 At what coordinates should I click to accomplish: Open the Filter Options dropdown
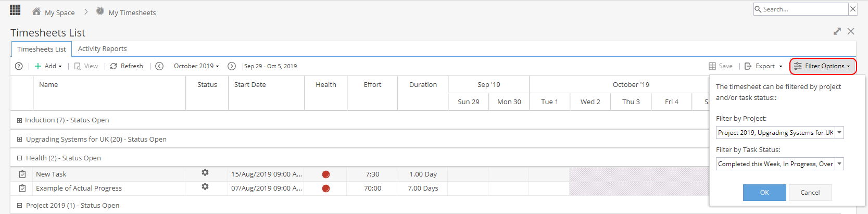coord(823,66)
